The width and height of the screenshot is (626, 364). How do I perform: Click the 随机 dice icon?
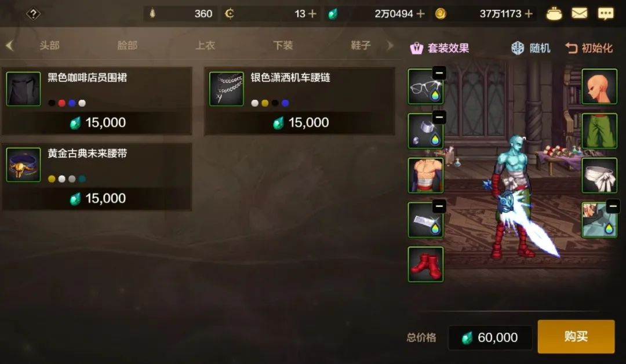(x=518, y=48)
